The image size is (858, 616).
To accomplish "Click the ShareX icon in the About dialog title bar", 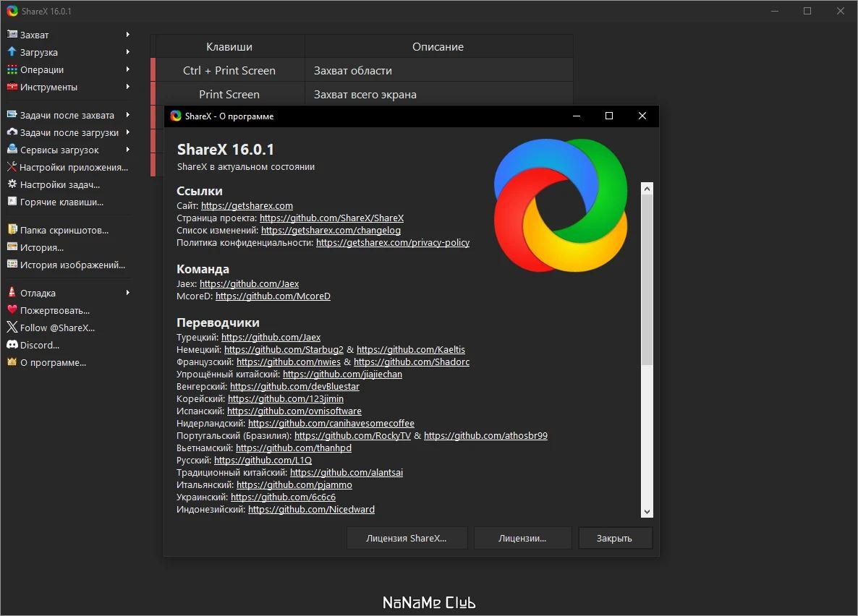I will (176, 116).
